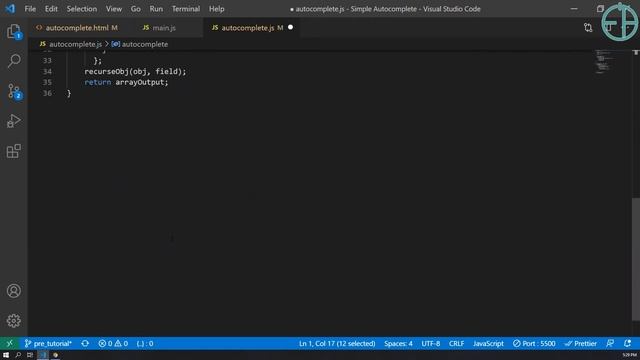The image size is (640, 360).
Task: Change language mode via JavaScript
Action: point(488,343)
